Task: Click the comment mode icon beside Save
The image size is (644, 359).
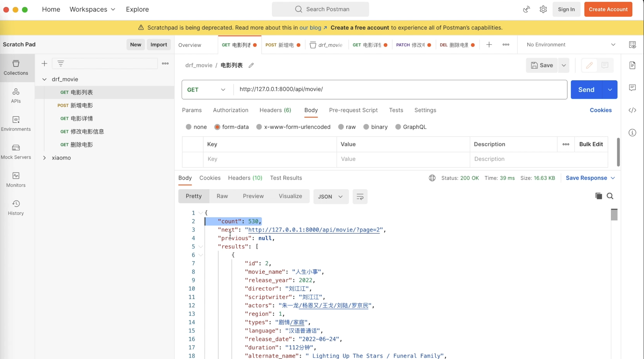Action: [x=605, y=65]
